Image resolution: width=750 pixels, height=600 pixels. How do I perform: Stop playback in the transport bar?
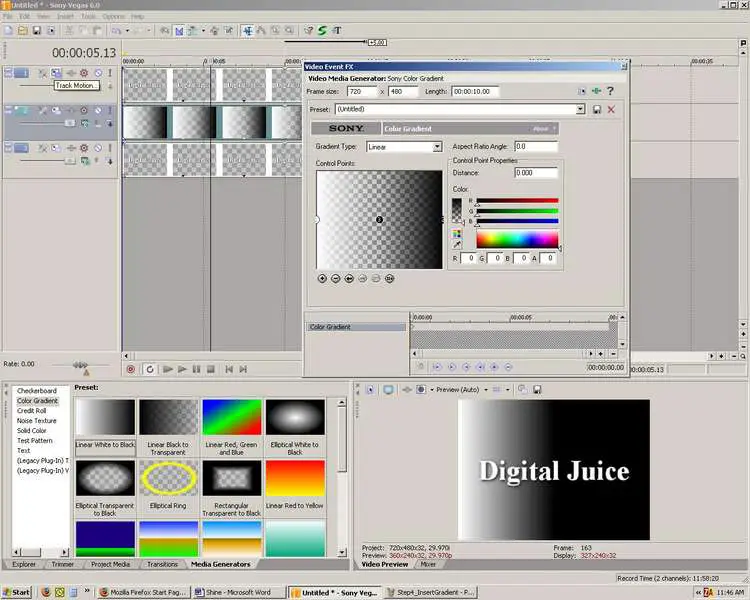tap(210, 369)
